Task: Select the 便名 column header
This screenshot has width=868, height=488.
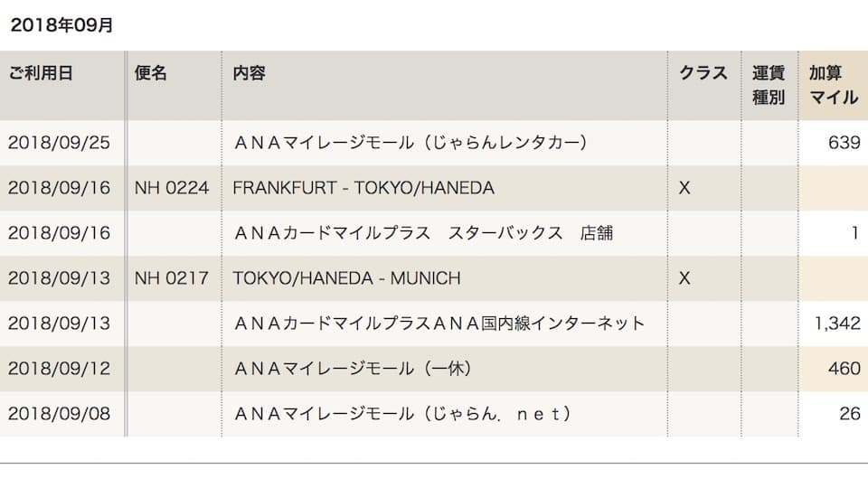Action: point(151,73)
